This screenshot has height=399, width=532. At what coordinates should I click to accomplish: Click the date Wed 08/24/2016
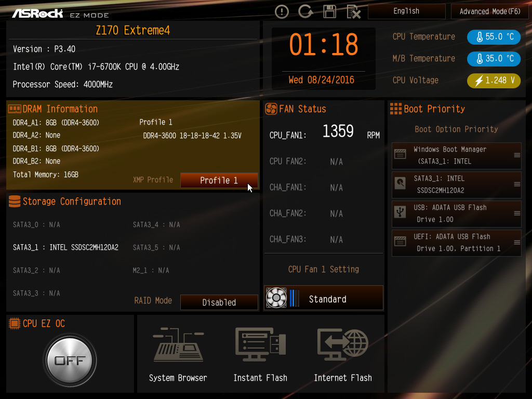321,79
